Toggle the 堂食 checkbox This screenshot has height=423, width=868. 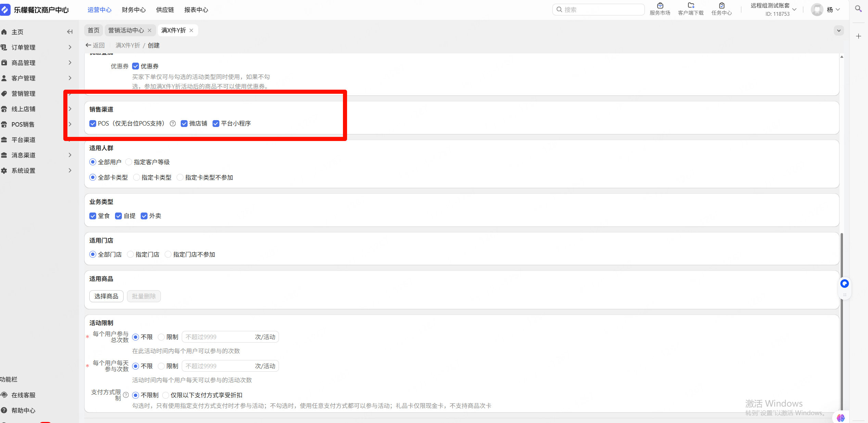tap(93, 216)
